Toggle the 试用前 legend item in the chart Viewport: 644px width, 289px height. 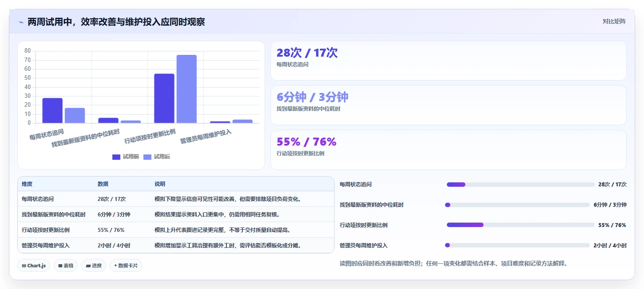click(x=125, y=157)
